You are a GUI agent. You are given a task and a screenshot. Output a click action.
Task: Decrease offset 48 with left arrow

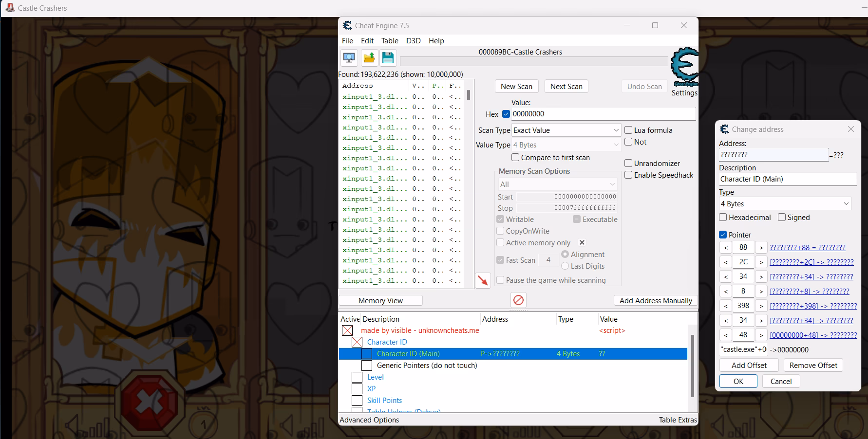click(726, 335)
